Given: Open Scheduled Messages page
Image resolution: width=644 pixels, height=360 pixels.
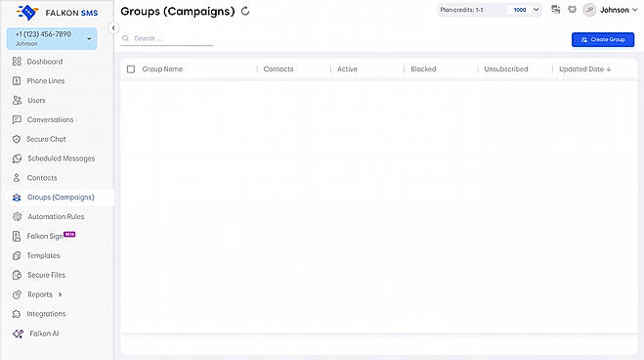Looking at the screenshot, I should tap(62, 158).
